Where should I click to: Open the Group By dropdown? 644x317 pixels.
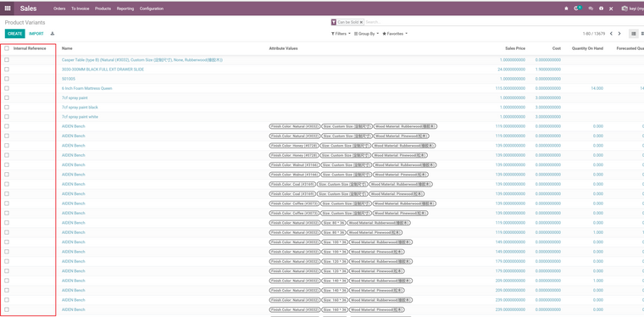(366, 34)
